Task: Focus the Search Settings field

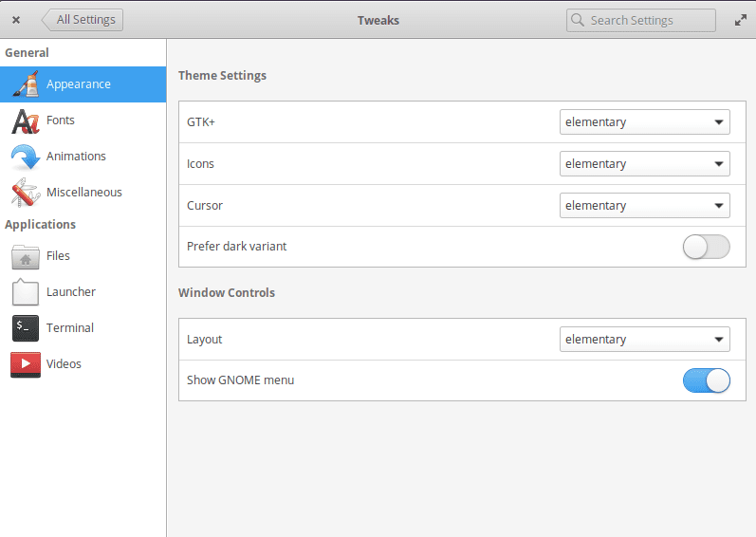Action: click(x=641, y=20)
